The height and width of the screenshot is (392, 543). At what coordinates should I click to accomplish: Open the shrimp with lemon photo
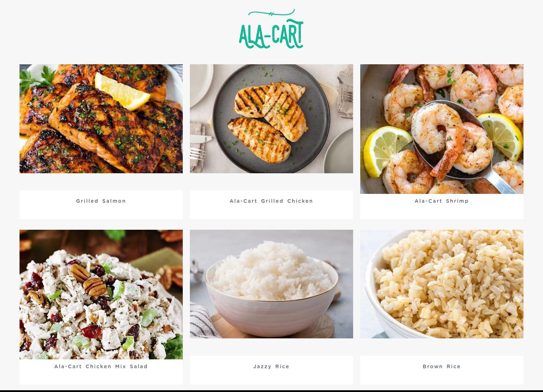[x=442, y=129]
